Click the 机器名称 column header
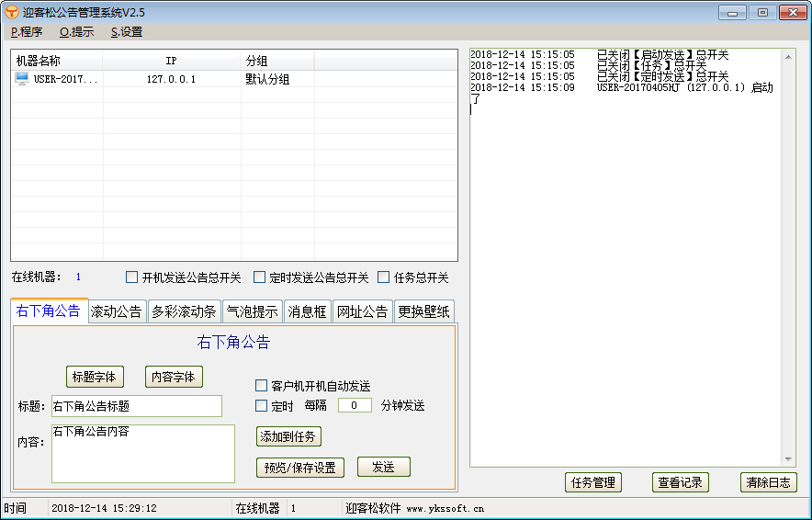Image resolution: width=812 pixels, height=520 pixels. 56,61
